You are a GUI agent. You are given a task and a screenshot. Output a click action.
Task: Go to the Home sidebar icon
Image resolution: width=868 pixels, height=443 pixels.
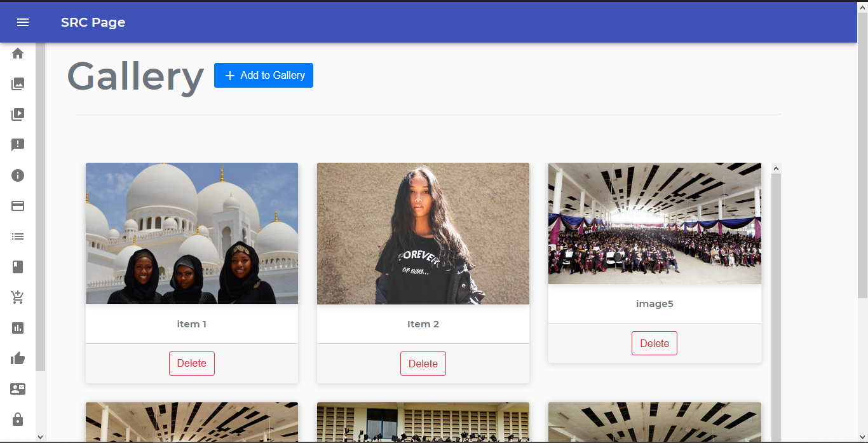(18, 53)
